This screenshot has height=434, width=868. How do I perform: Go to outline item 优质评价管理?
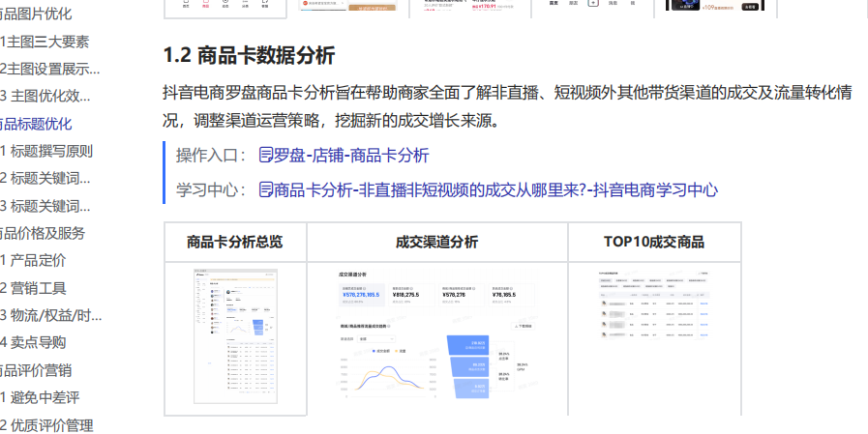pyautogui.click(x=46, y=425)
